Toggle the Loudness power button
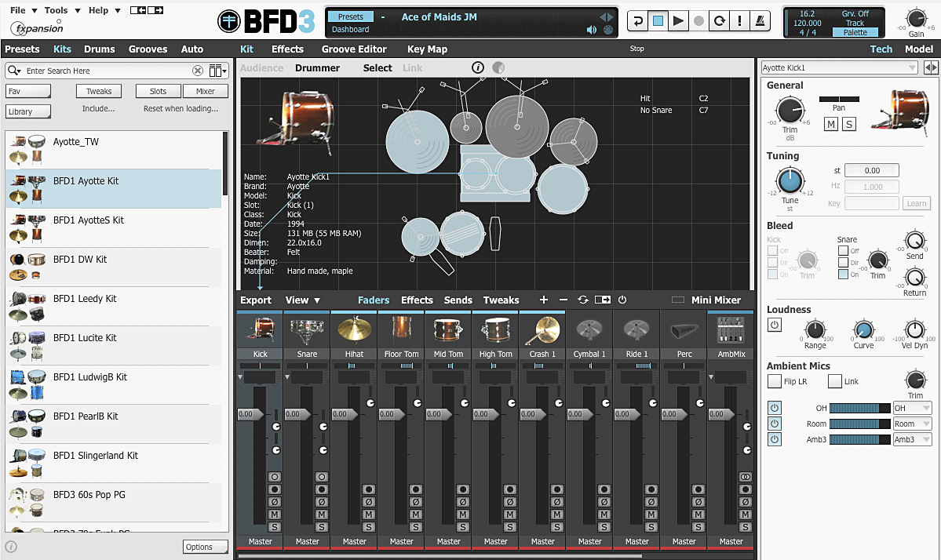This screenshot has width=941, height=560. [775, 325]
